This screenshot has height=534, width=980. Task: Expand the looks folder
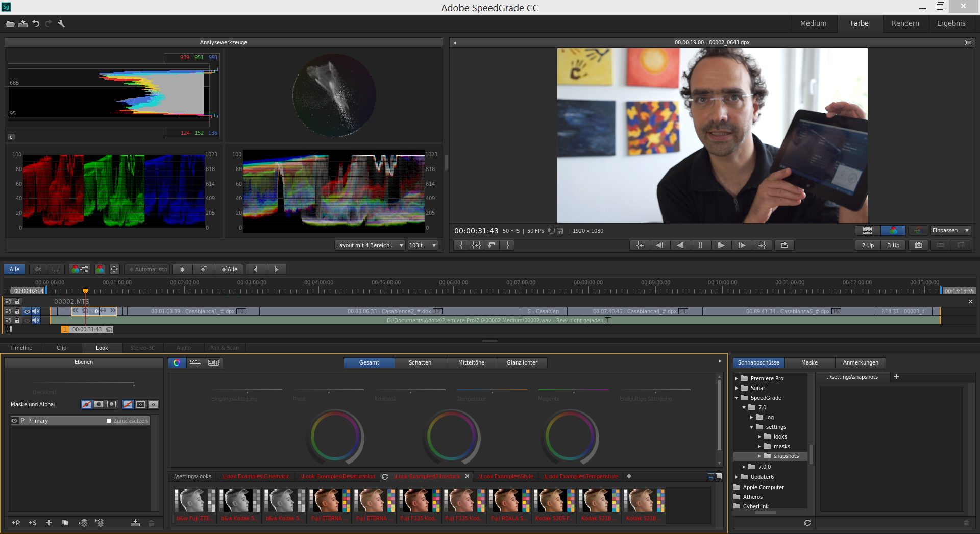(x=759, y=436)
